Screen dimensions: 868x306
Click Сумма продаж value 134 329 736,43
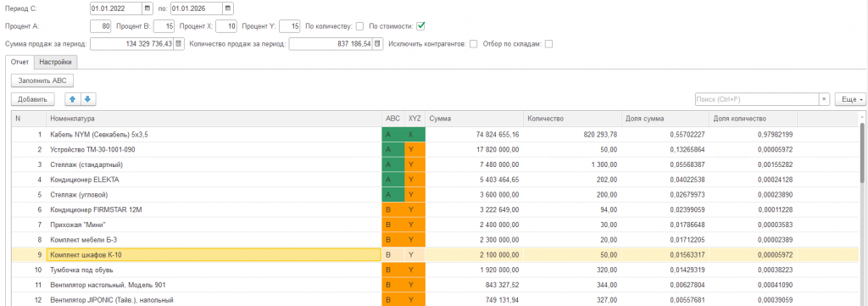tap(131, 44)
